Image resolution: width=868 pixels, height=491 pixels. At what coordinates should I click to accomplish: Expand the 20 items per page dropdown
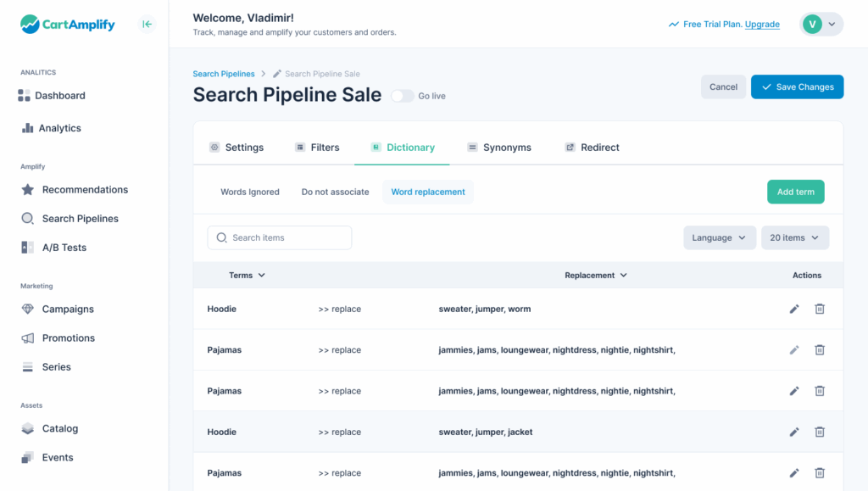click(x=794, y=237)
